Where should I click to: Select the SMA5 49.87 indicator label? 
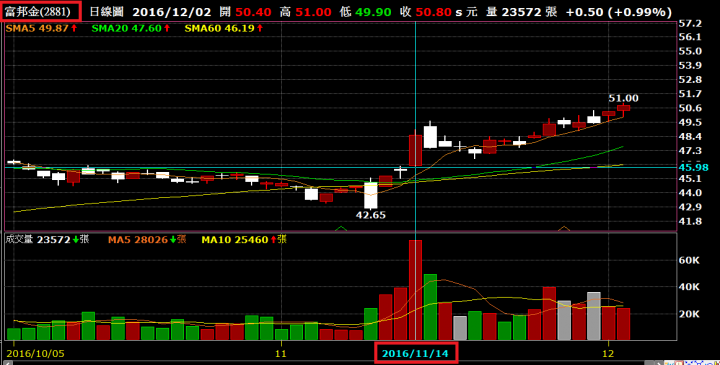[x=41, y=28]
